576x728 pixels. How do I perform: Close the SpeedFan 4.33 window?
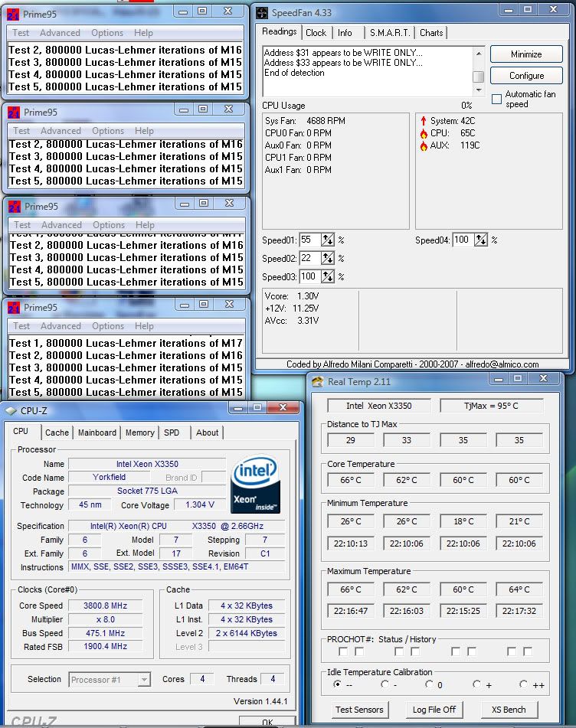[x=553, y=9]
